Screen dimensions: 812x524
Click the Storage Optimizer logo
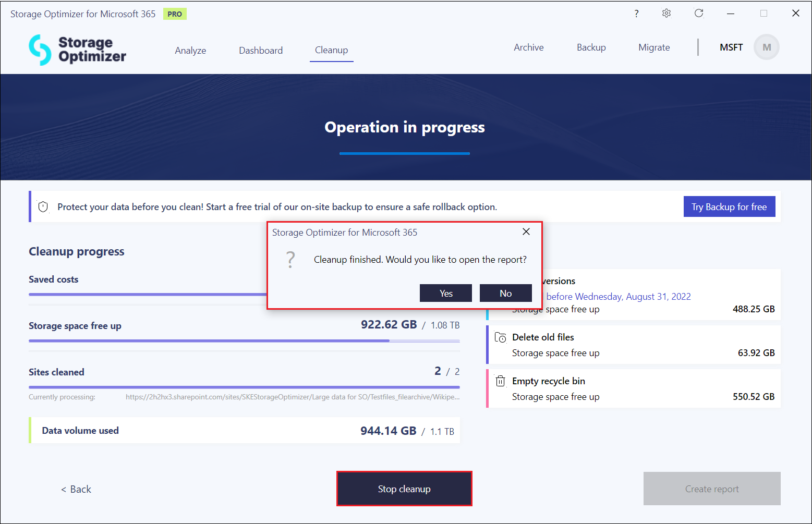click(77, 50)
